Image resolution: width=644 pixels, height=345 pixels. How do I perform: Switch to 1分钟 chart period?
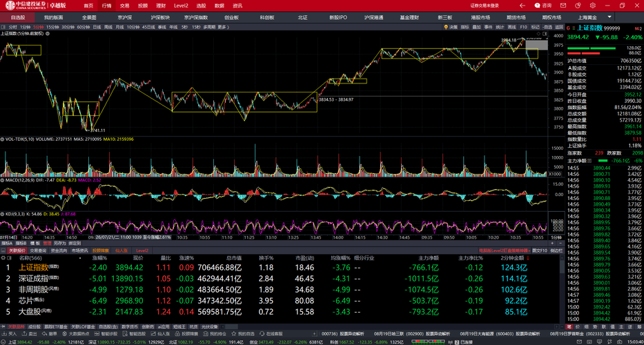26,27
